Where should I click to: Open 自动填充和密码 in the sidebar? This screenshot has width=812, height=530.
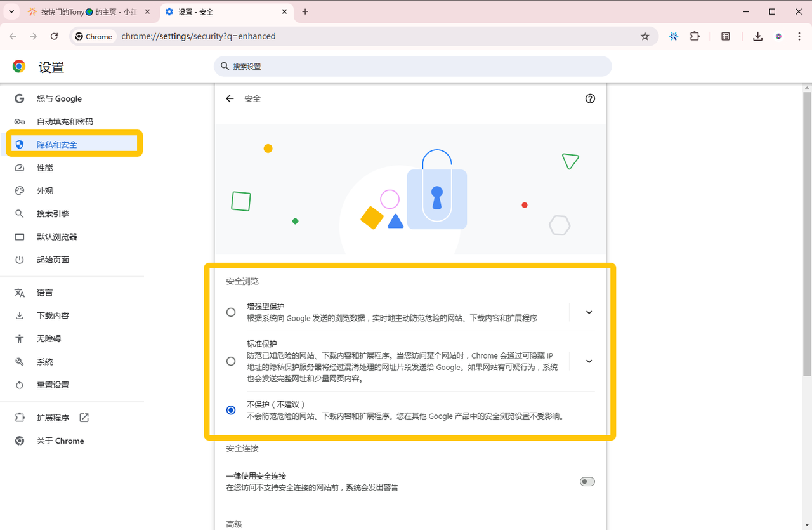tap(65, 121)
